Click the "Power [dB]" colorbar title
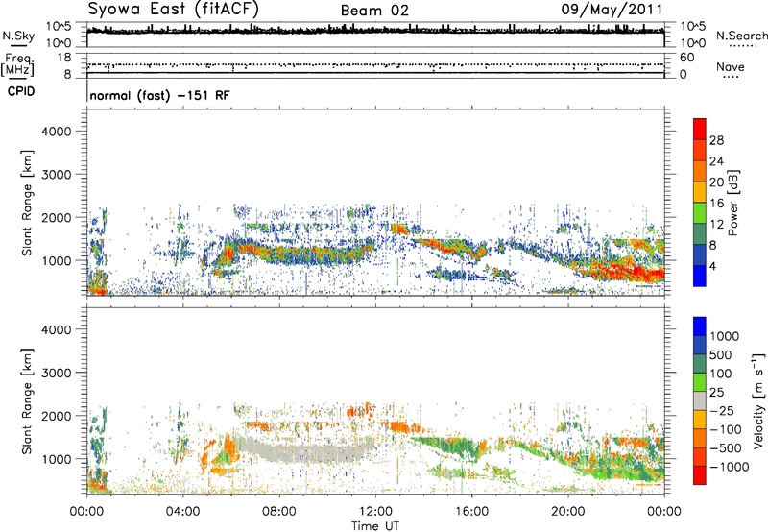 (x=732, y=204)
